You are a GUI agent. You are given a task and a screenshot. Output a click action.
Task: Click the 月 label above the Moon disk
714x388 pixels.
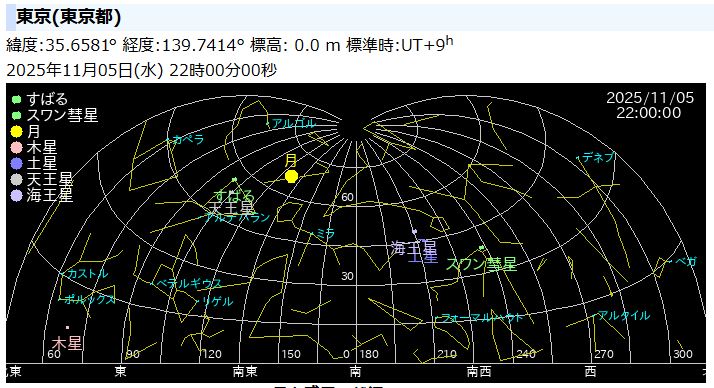(x=291, y=161)
